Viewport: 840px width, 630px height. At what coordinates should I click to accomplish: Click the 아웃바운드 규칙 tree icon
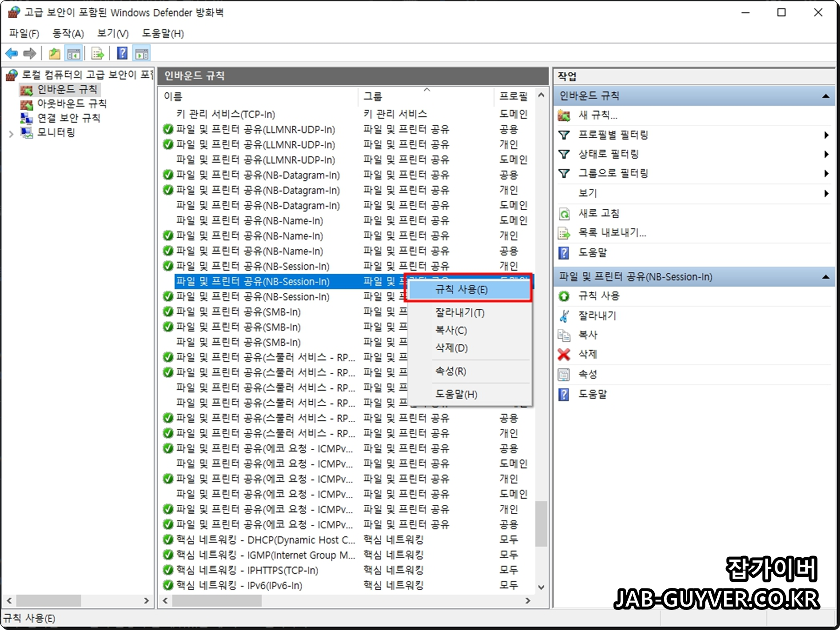(x=27, y=104)
